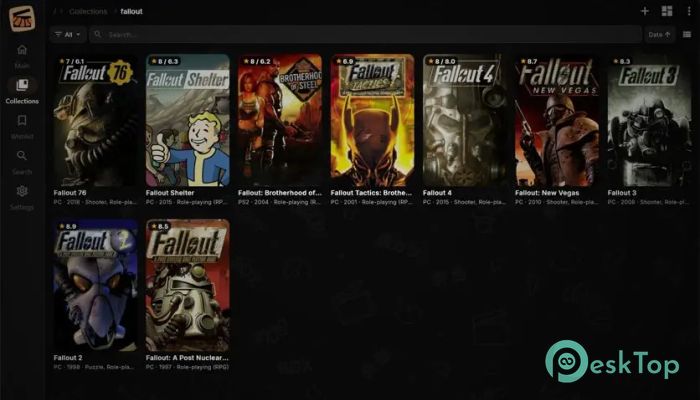Open Collections in the sidebar

22,91
